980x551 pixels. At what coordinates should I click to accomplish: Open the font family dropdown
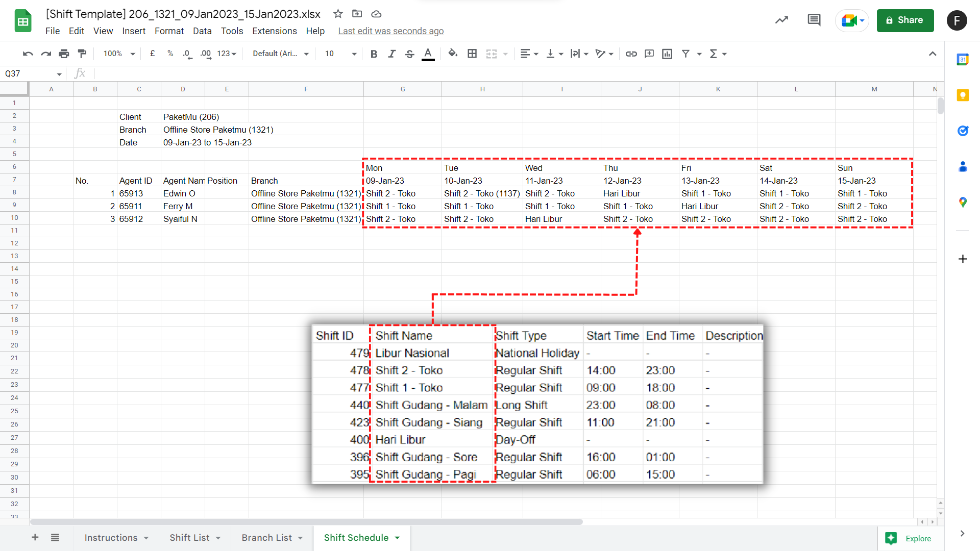click(x=281, y=54)
